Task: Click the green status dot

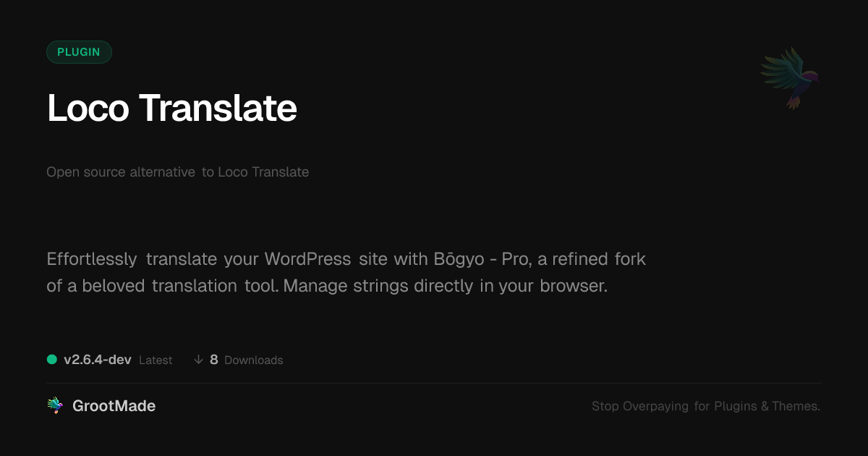Action: tap(52, 359)
